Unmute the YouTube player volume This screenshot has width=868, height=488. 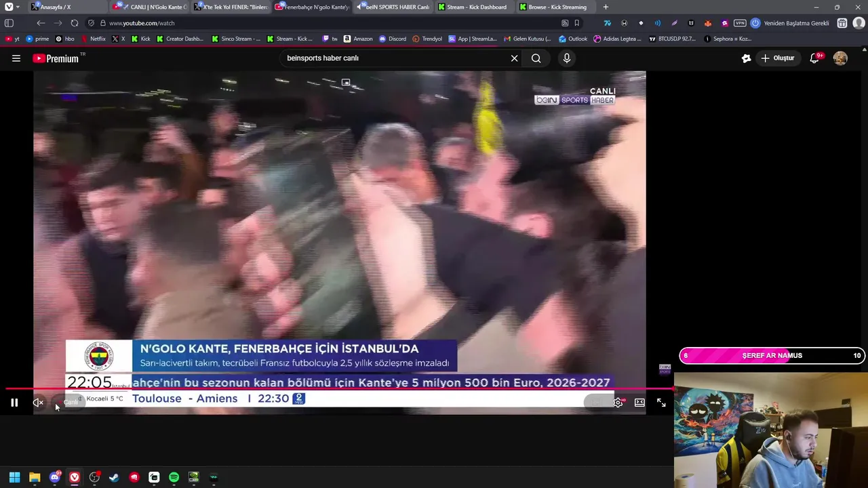pyautogui.click(x=38, y=403)
